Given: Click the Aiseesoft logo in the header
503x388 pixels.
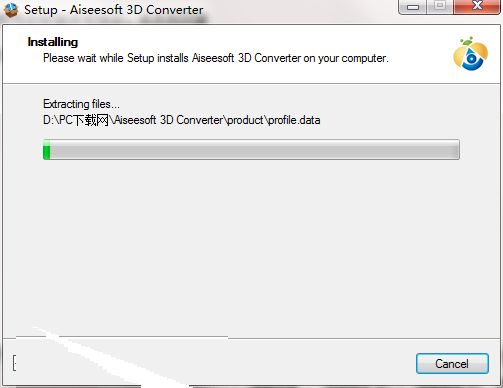Looking at the screenshot, I should click(x=470, y=54).
